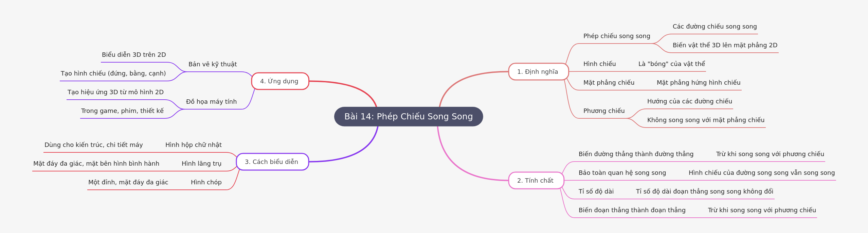Select the "Đồ họa máy tính" node
This screenshot has width=868, height=233.
[211, 102]
